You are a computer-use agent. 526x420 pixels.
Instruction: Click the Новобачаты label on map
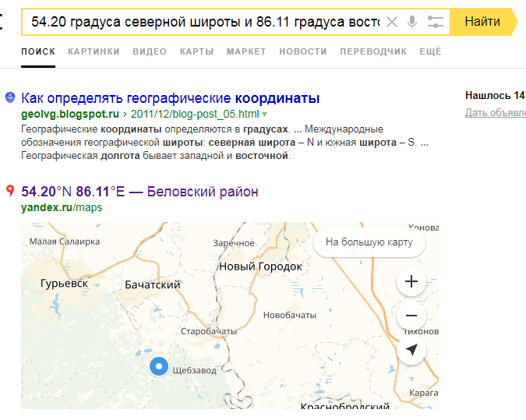pos(290,315)
